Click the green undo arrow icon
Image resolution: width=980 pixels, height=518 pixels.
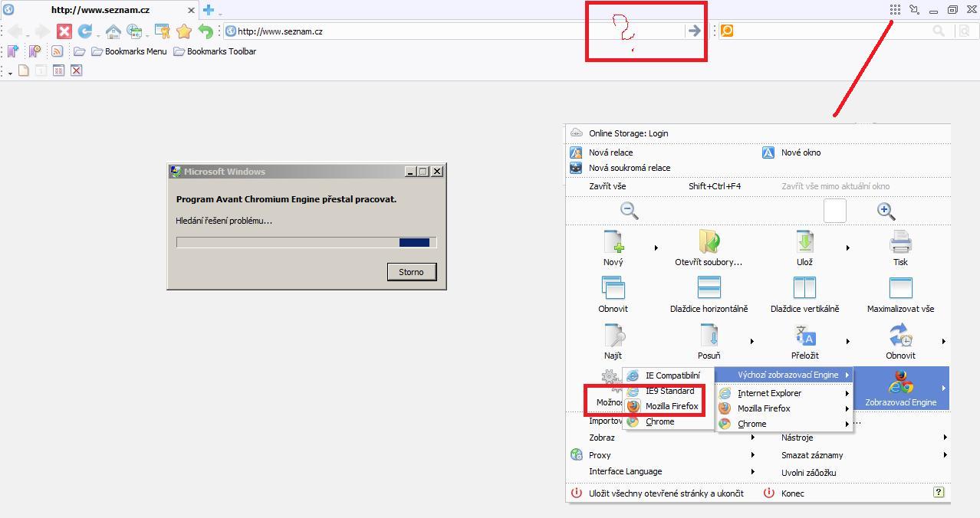[206, 31]
